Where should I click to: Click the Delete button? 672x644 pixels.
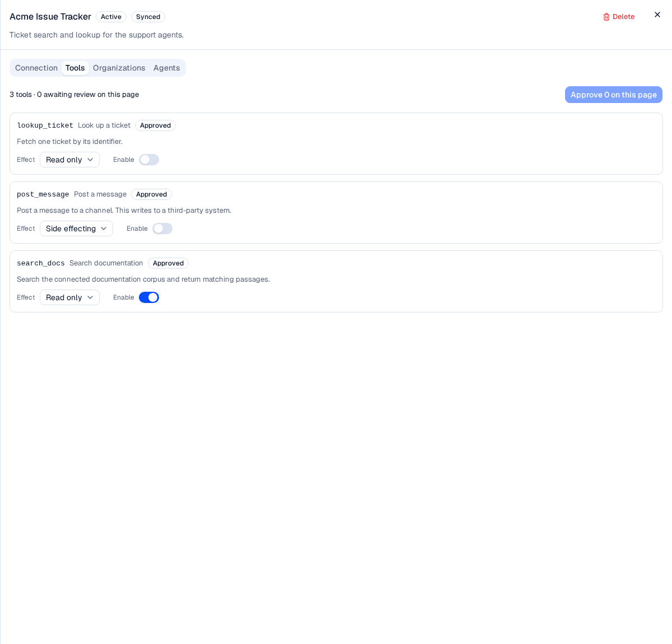point(619,17)
